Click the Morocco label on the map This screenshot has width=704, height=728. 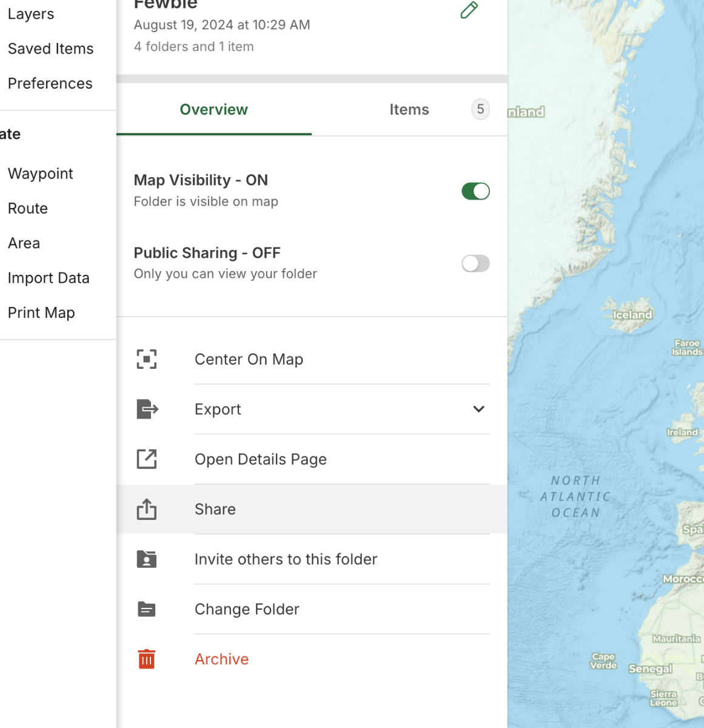coord(683,579)
